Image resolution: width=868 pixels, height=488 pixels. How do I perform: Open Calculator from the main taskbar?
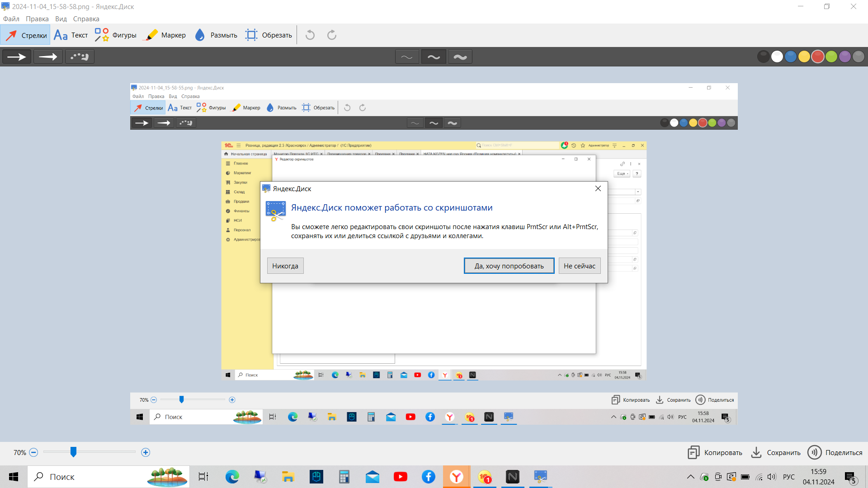(x=344, y=477)
